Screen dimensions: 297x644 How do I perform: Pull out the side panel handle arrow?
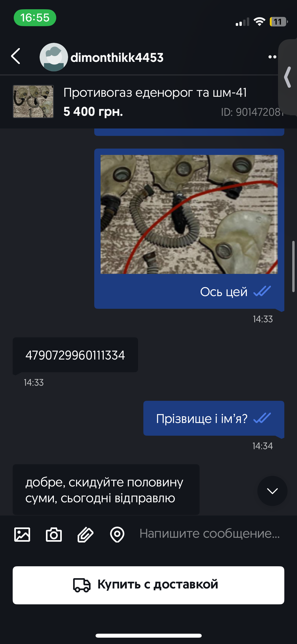[288, 77]
